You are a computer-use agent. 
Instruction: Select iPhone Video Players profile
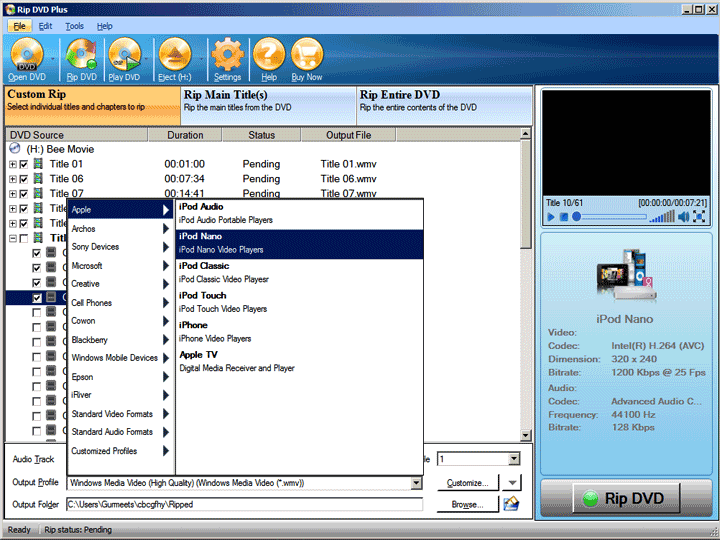(x=299, y=332)
